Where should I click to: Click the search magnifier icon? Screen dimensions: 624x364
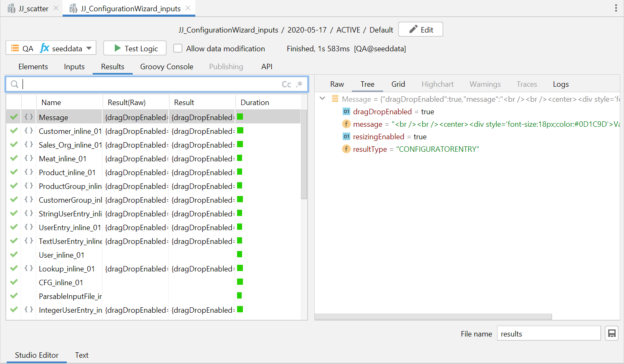click(15, 84)
